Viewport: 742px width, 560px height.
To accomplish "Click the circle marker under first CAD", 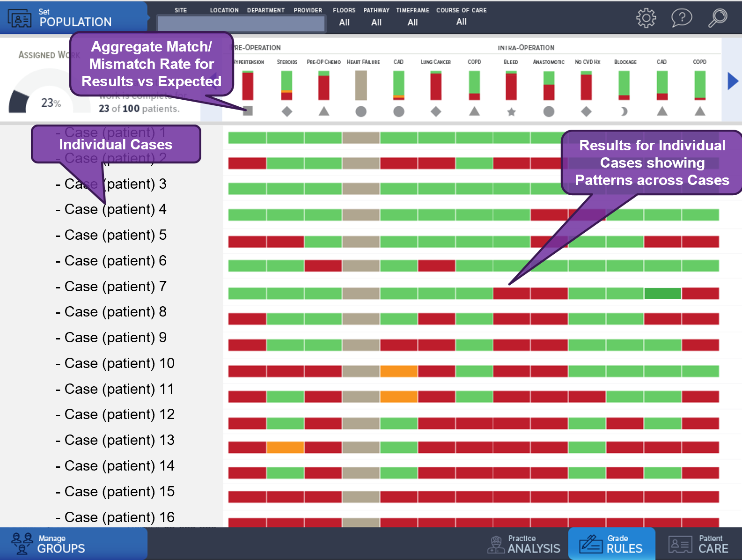I will [399, 111].
